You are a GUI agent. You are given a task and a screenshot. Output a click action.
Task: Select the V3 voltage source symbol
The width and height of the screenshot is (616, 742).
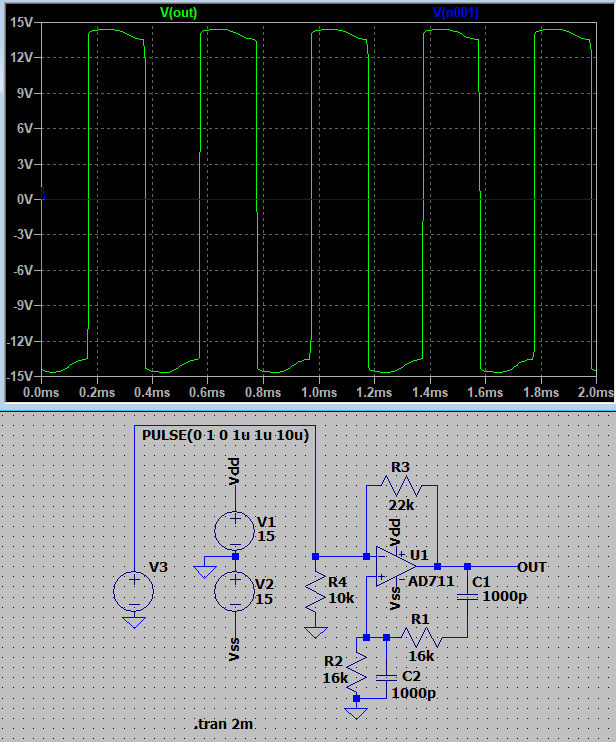tap(134, 591)
